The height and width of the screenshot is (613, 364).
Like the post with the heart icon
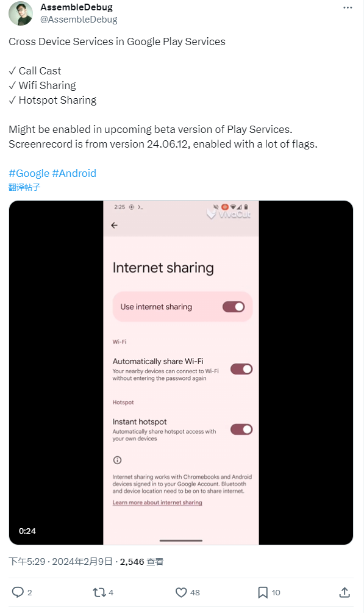(x=181, y=592)
